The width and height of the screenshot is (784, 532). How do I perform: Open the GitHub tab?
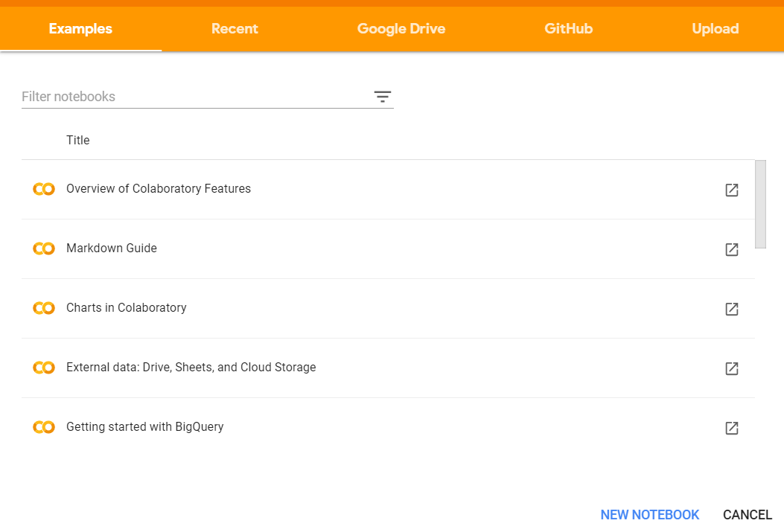tap(569, 28)
